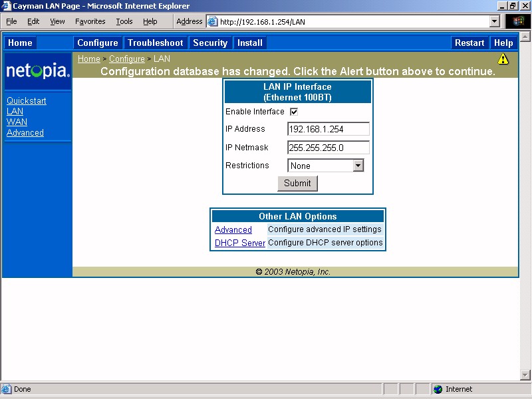
Task: Switch to the Security tab
Action: tap(210, 43)
